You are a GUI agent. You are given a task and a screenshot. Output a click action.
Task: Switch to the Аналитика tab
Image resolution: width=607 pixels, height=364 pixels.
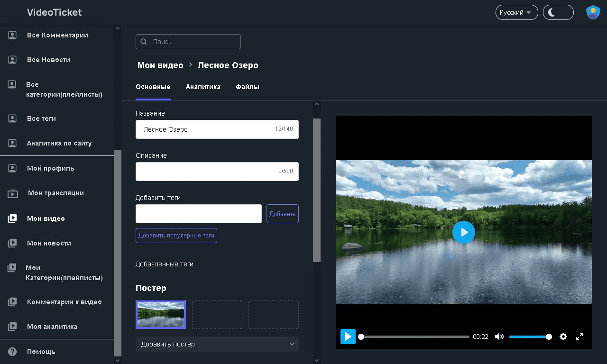[203, 87]
